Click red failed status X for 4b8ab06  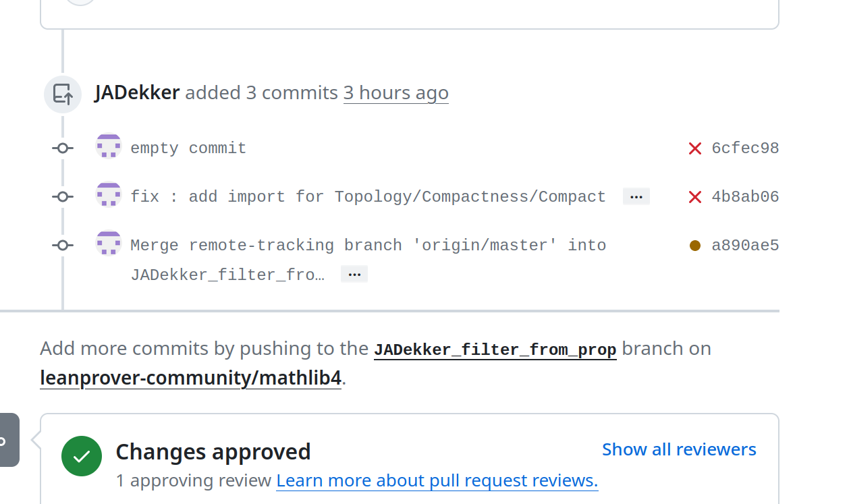click(695, 197)
